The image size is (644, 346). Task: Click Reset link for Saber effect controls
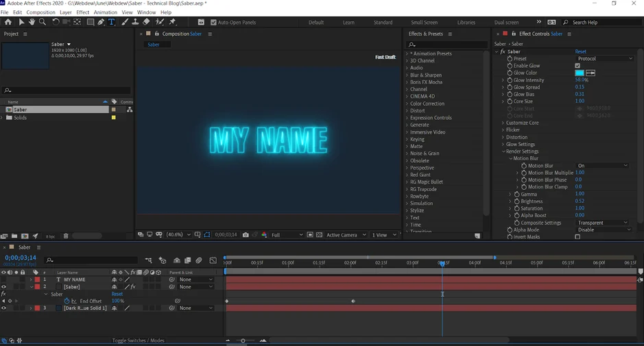pyautogui.click(x=580, y=51)
